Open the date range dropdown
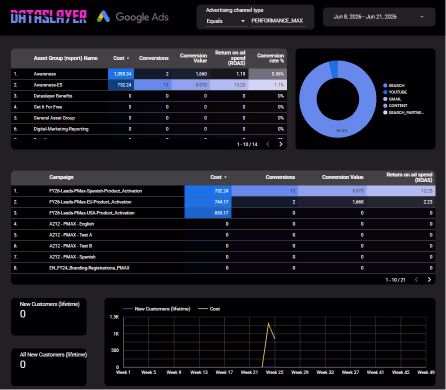Viewport: 446px width, 390px height. click(379, 17)
